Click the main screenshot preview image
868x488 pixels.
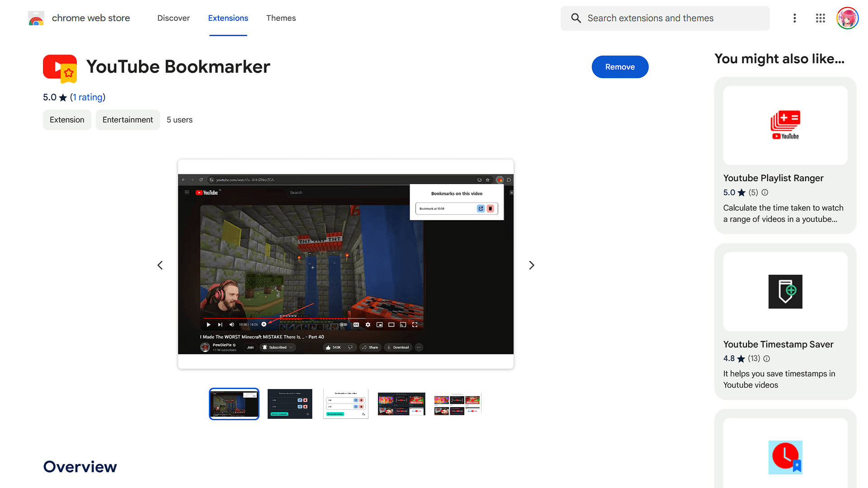(x=346, y=264)
